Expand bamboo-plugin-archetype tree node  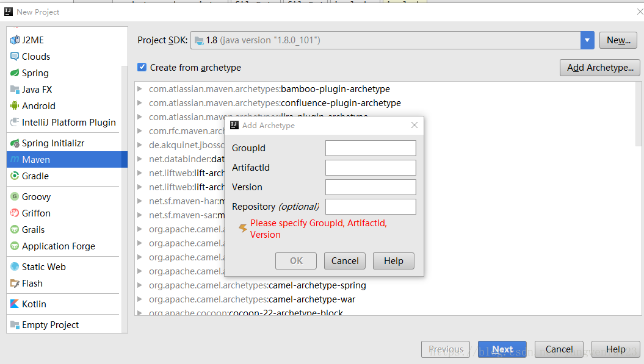[x=140, y=88]
